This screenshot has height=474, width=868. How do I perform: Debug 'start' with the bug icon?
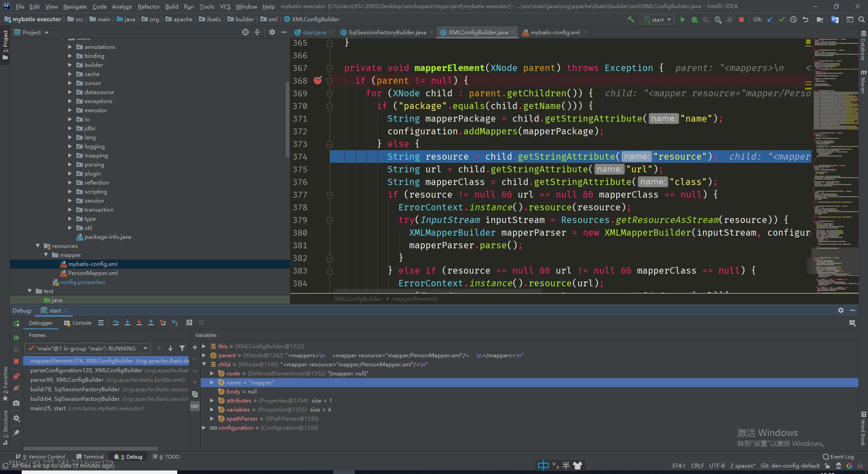pyautogui.click(x=694, y=19)
